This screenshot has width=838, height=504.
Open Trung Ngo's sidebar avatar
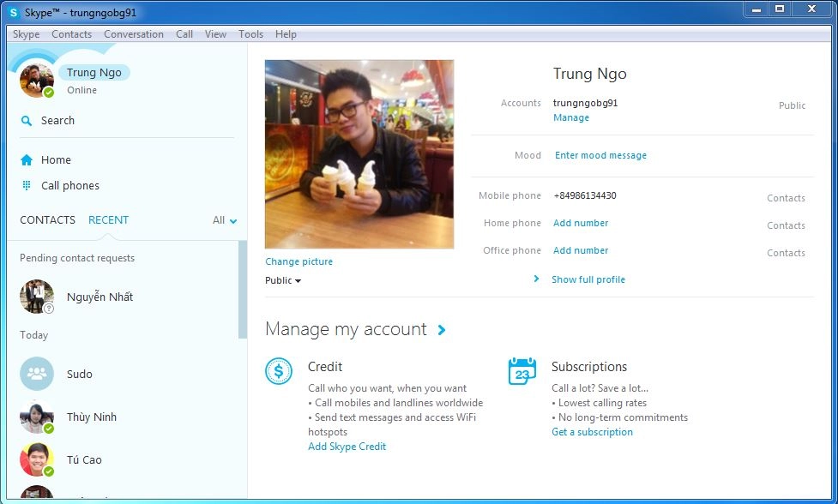pyautogui.click(x=36, y=81)
